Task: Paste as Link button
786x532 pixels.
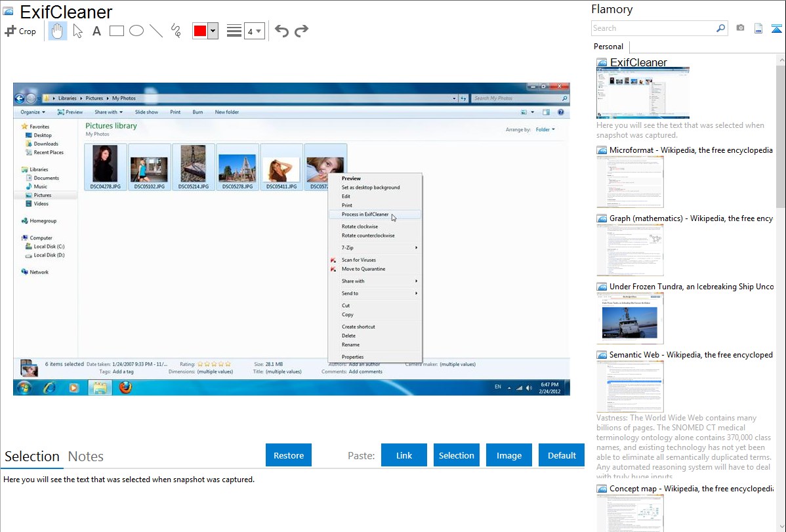Action: [404, 455]
